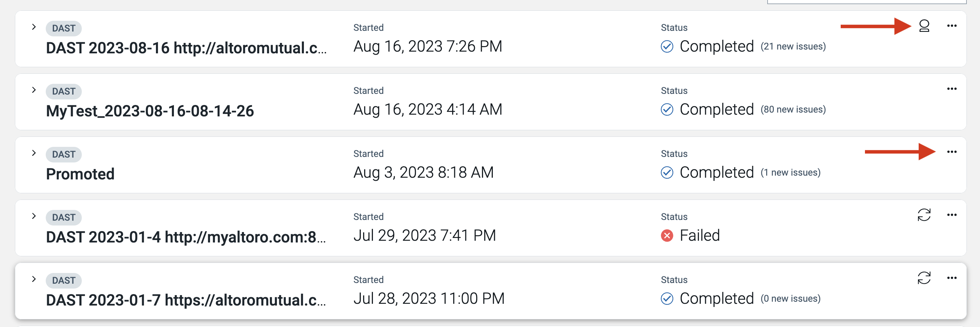This screenshot has height=327, width=980.
Task: Click the 21 new issues link
Action: click(x=793, y=47)
